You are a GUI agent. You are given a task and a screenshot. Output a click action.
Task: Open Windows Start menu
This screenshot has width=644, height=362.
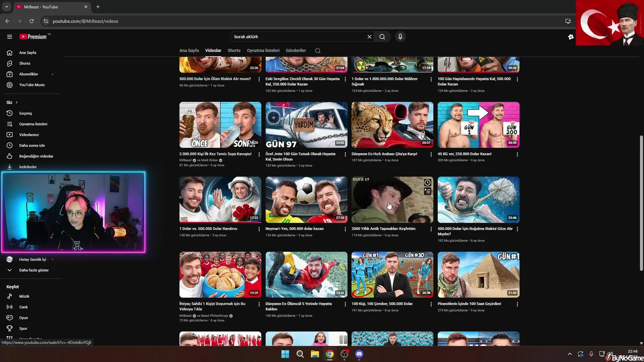pos(285,354)
